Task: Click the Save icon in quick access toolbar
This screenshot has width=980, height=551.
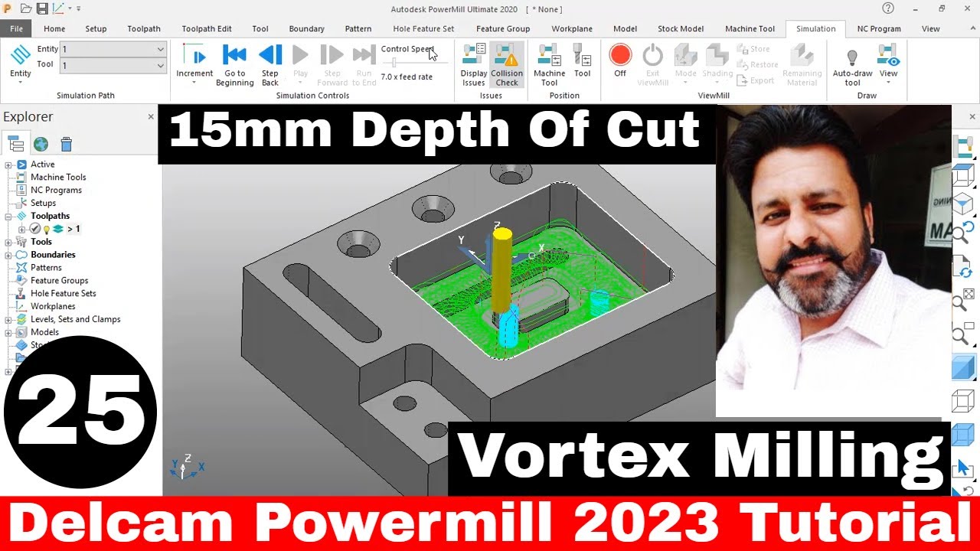Action: pyautogui.click(x=42, y=9)
